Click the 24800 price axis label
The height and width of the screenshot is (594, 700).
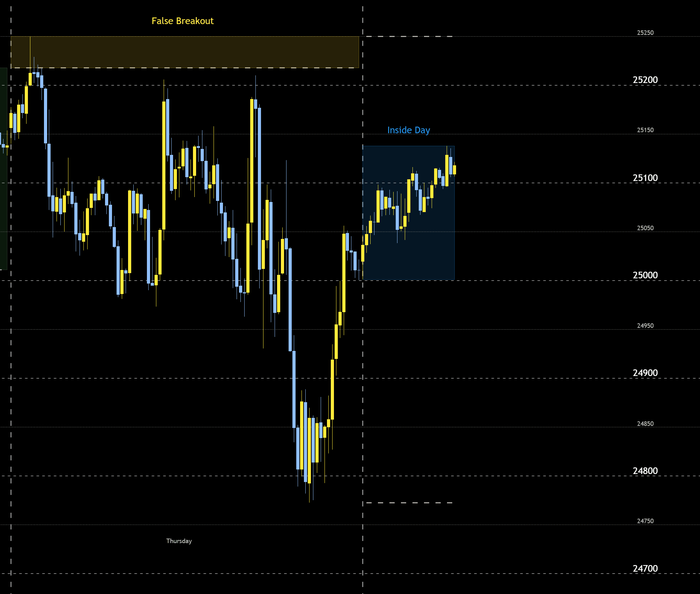(x=645, y=471)
